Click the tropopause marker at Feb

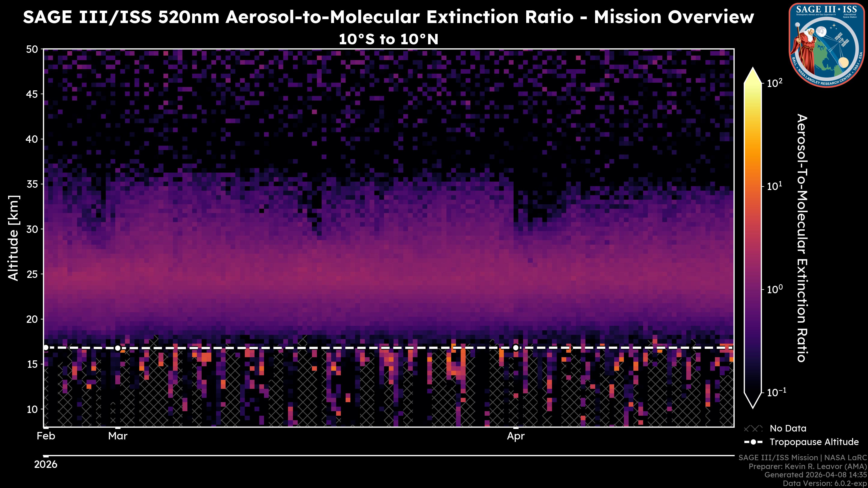(46, 347)
